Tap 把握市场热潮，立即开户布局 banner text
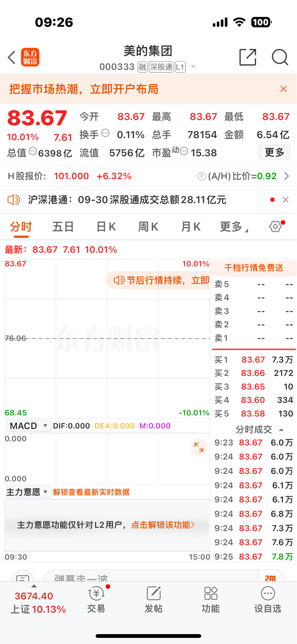The image size is (297, 644). (x=84, y=89)
